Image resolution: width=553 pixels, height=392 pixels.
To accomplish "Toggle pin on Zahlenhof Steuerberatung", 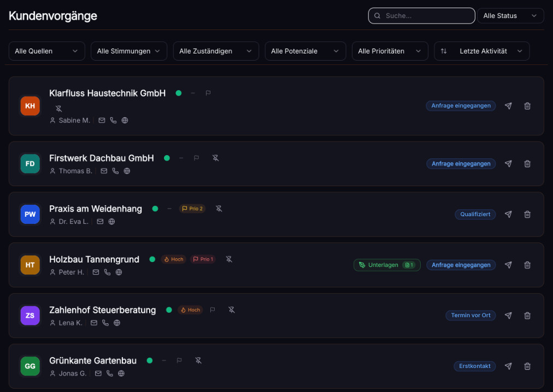I will pyautogui.click(x=231, y=310).
